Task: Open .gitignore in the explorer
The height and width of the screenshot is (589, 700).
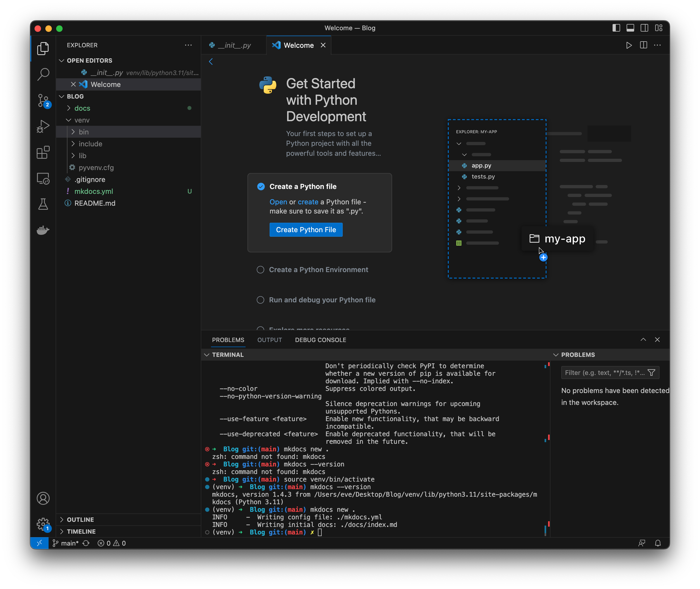Action: [x=128, y=179]
